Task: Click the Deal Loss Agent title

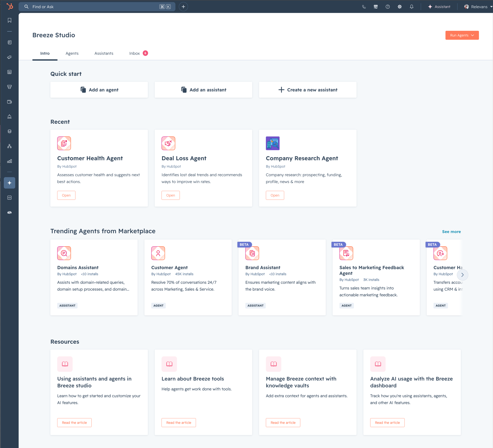Action: pyautogui.click(x=184, y=158)
